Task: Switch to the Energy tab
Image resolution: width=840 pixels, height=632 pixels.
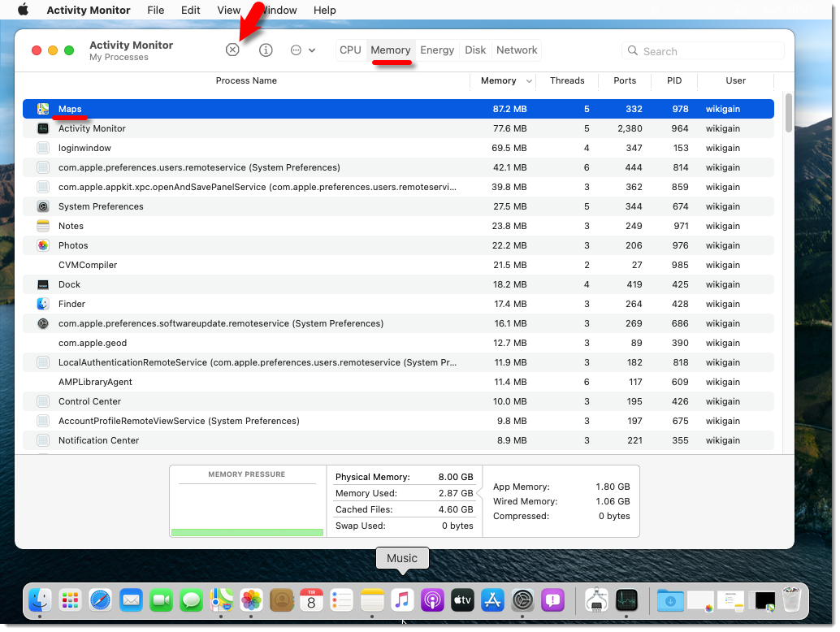Action: click(x=436, y=50)
